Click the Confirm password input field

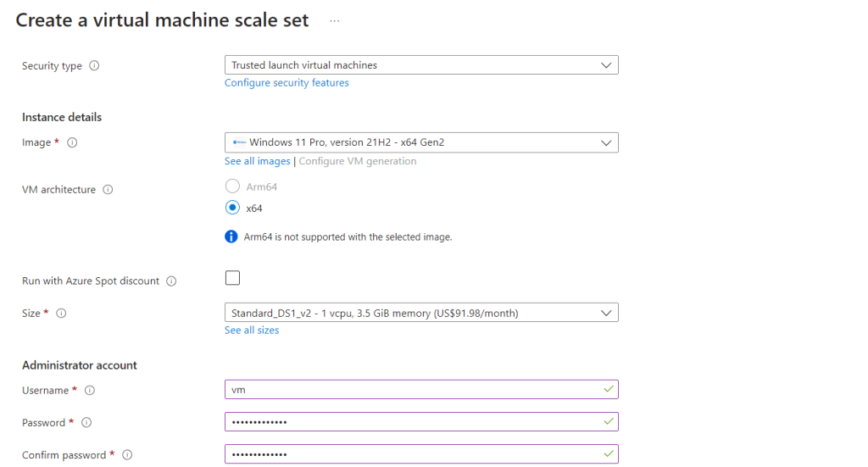point(415,454)
